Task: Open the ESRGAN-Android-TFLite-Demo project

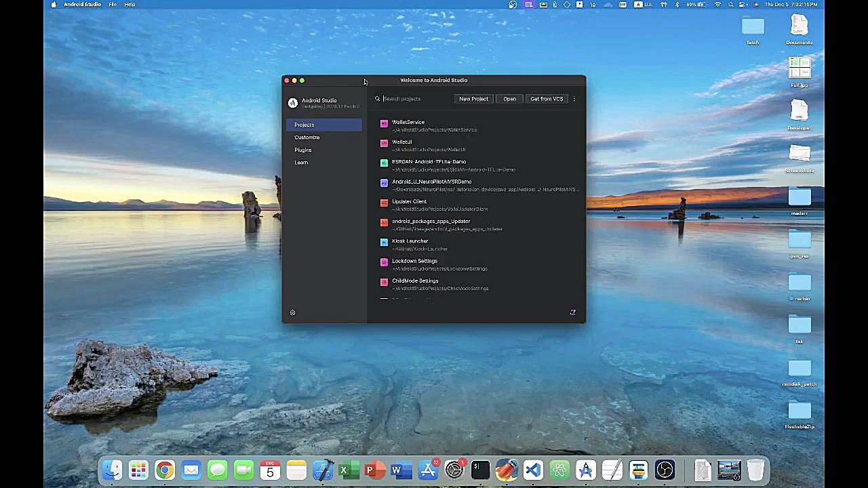Action: [x=478, y=165]
